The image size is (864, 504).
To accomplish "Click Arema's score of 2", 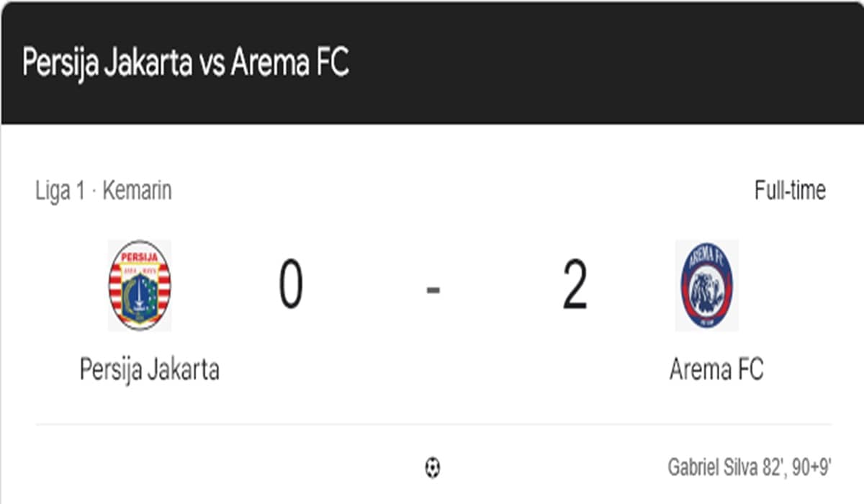I will pyautogui.click(x=575, y=286).
